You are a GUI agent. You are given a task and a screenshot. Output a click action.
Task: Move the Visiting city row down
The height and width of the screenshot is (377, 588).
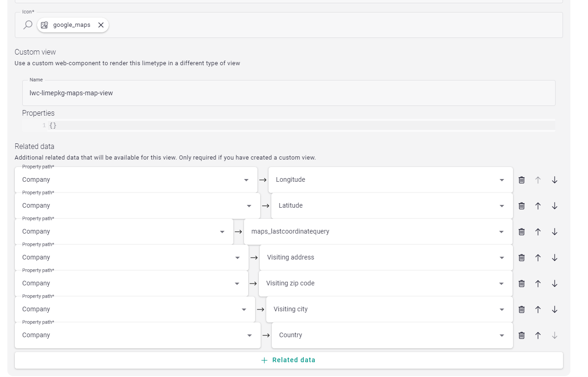555,309
